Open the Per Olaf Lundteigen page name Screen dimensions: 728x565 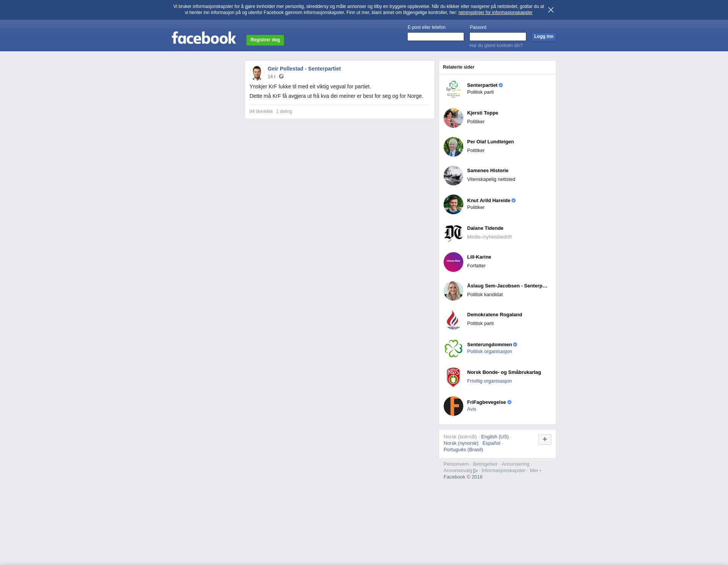click(491, 142)
